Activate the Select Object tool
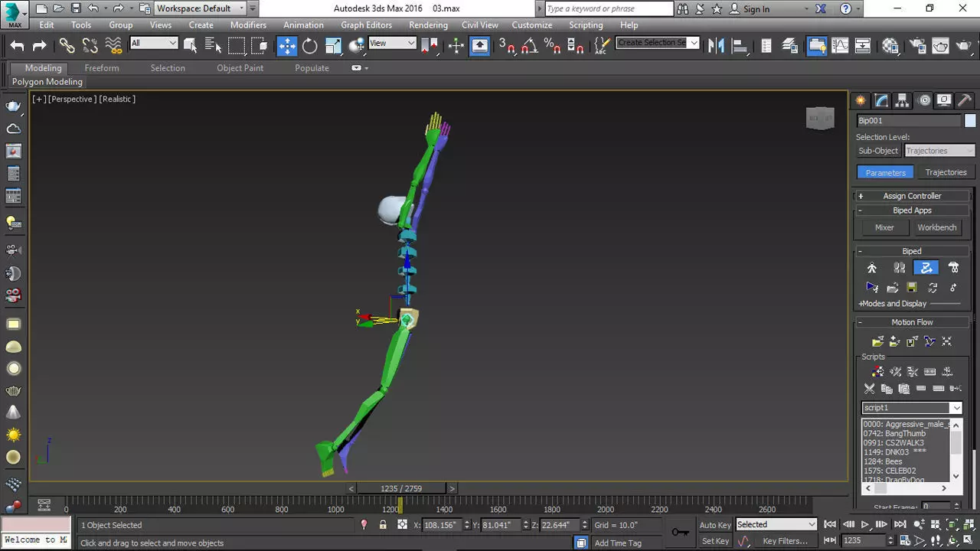 191,46
